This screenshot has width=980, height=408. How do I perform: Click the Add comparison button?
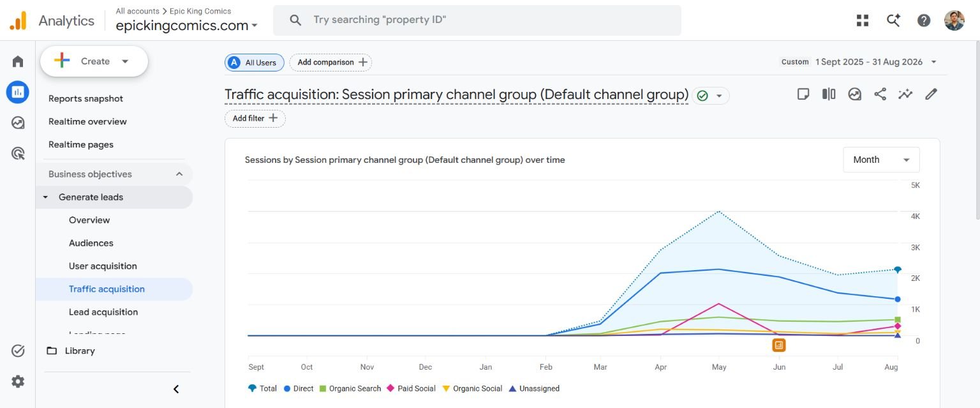click(330, 63)
